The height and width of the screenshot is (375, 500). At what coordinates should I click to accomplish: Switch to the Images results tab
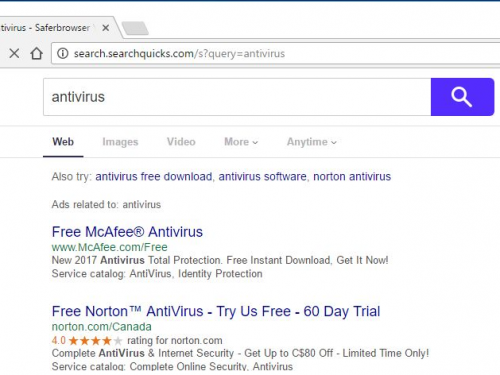point(120,142)
